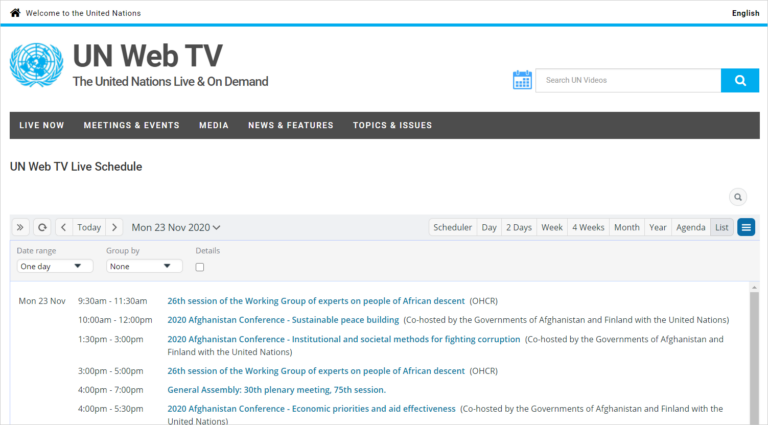Click the 4:00pm - 7:00pm time entry
768x425 pixels.
coord(111,390)
